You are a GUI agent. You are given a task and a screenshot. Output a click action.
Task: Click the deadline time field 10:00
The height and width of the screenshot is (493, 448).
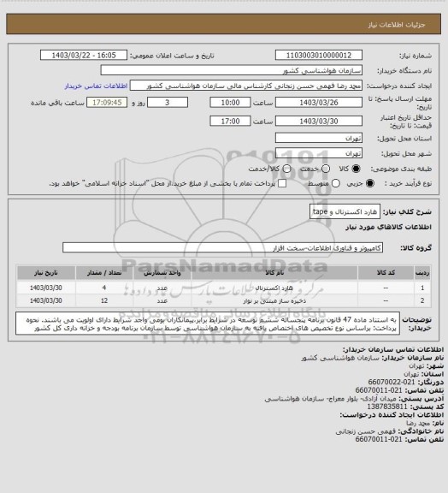[230, 103]
